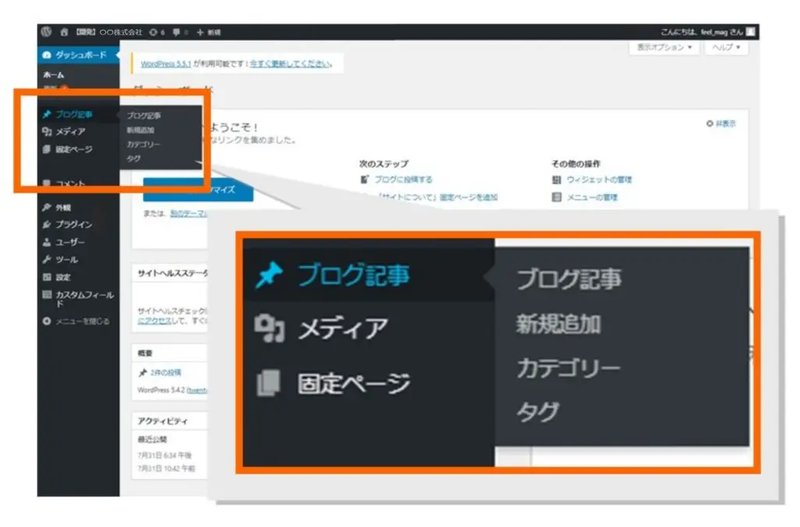The image size is (800, 527).
Task: Click the 次のステップ heading
Action: pyautogui.click(x=384, y=164)
